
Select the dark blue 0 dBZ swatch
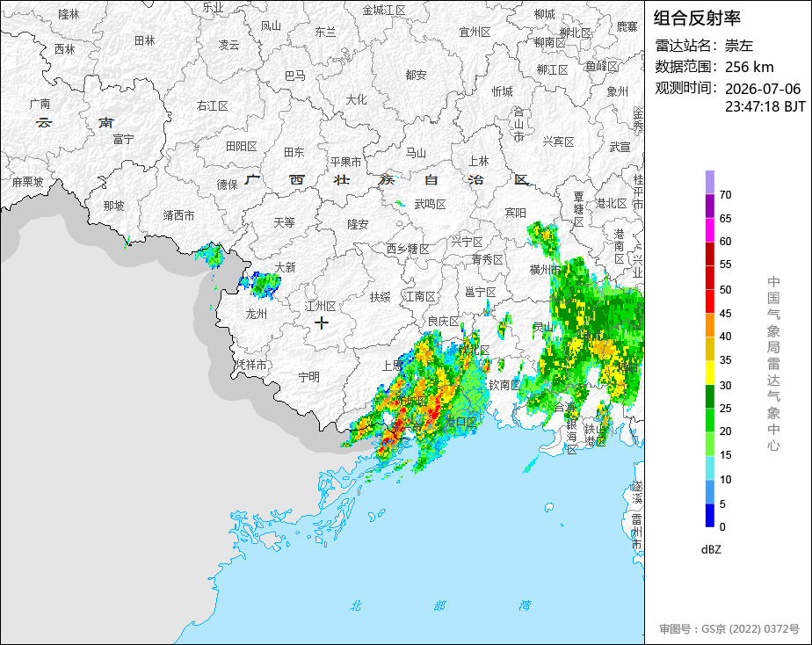[709, 515]
